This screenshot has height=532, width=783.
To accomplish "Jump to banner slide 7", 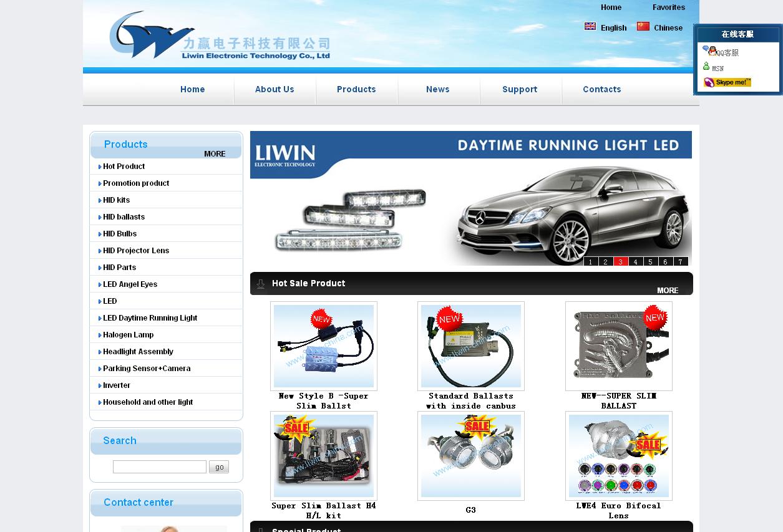I will tap(680, 262).
